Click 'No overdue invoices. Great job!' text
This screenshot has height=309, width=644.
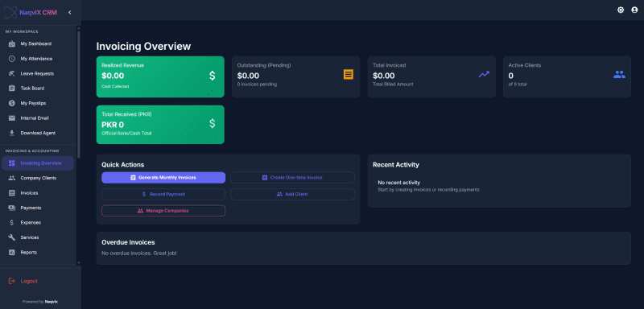(138, 253)
